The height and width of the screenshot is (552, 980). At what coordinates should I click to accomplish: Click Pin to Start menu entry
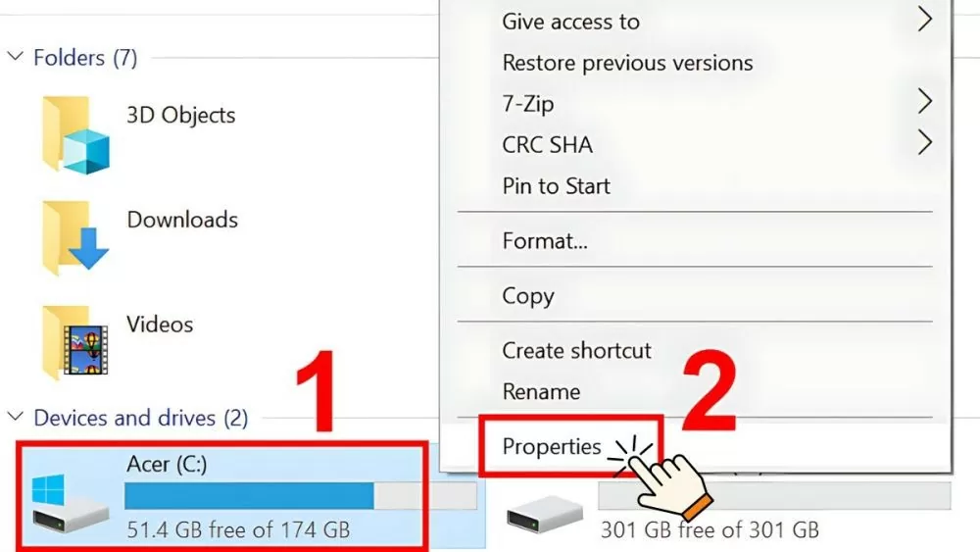(x=556, y=186)
